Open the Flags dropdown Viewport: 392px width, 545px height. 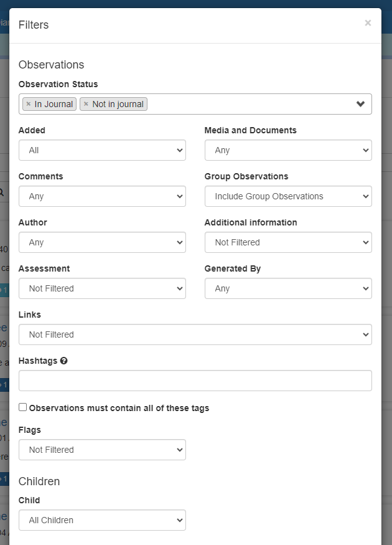click(x=102, y=450)
